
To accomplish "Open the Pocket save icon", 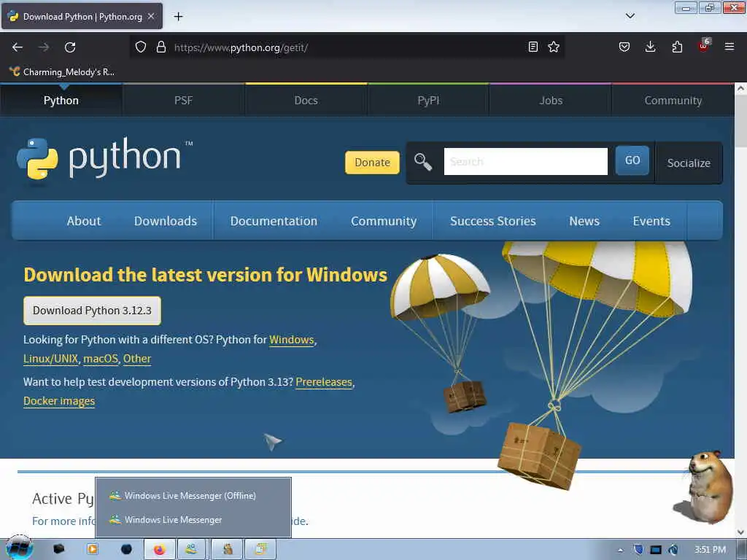I will click(624, 47).
